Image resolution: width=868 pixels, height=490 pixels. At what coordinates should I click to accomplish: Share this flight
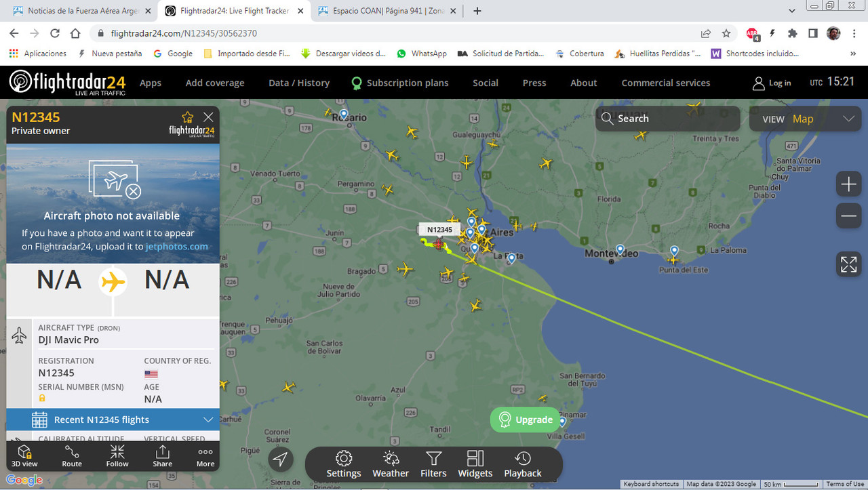(x=162, y=456)
